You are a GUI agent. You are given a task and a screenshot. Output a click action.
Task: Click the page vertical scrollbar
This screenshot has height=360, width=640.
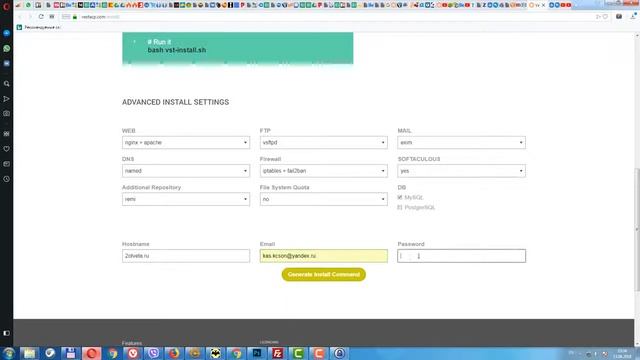point(637,229)
